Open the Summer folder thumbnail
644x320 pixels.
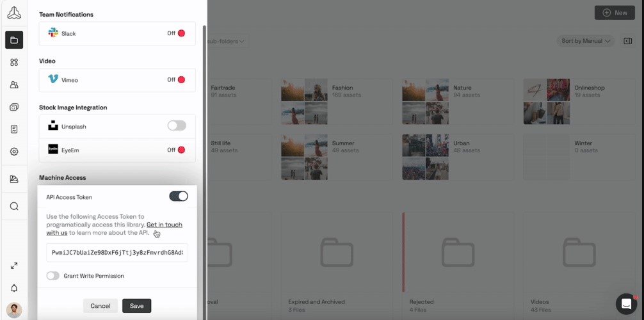point(304,157)
